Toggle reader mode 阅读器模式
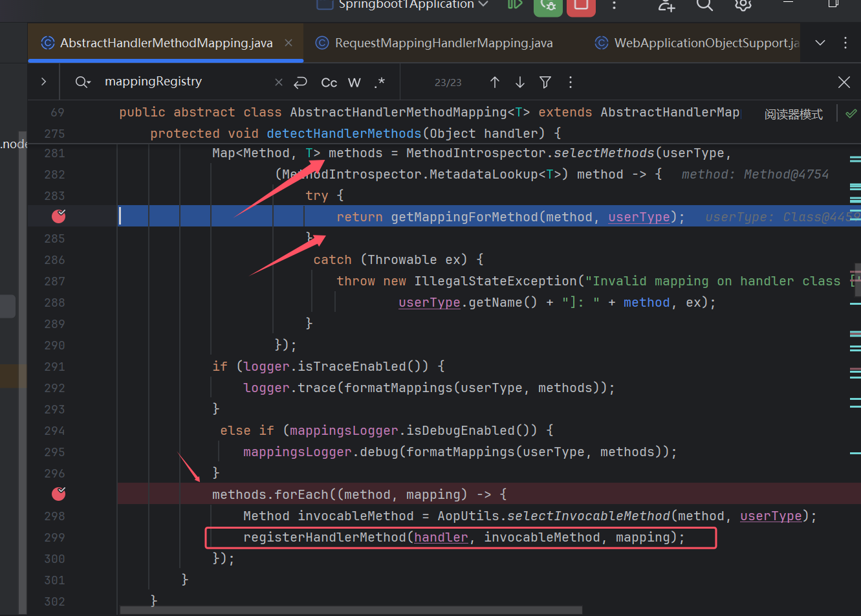 click(x=794, y=114)
